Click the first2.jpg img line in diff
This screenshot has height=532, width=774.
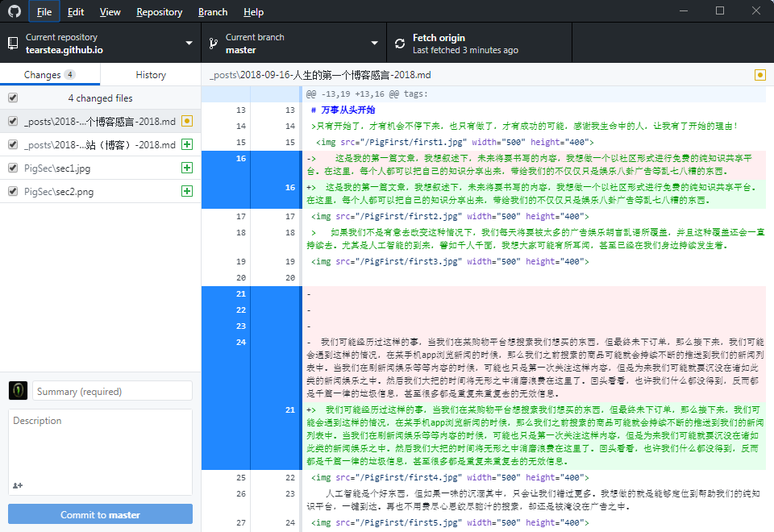point(450,216)
